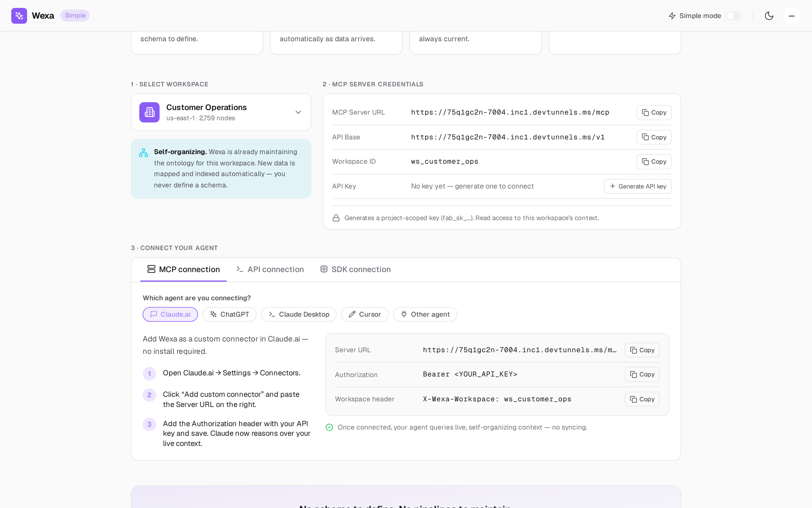Select Cursor as the agent
This screenshot has width=812, height=508.
365,314
